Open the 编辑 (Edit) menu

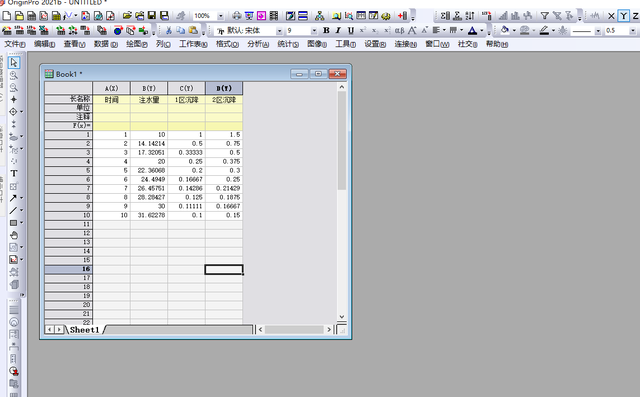coord(44,44)
